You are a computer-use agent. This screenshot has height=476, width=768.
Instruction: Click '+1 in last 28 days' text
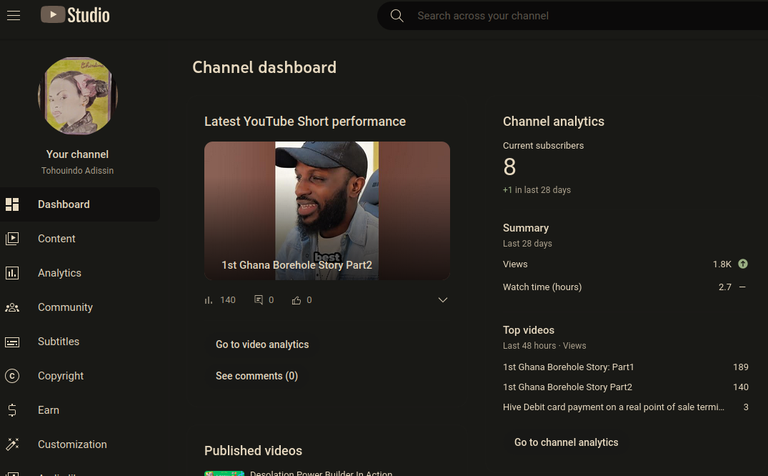(537, 190)
